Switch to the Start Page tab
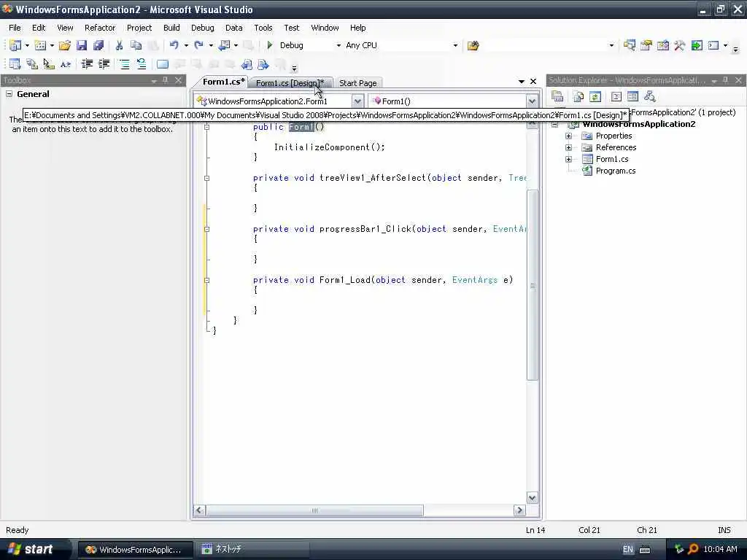 point(357,83)
